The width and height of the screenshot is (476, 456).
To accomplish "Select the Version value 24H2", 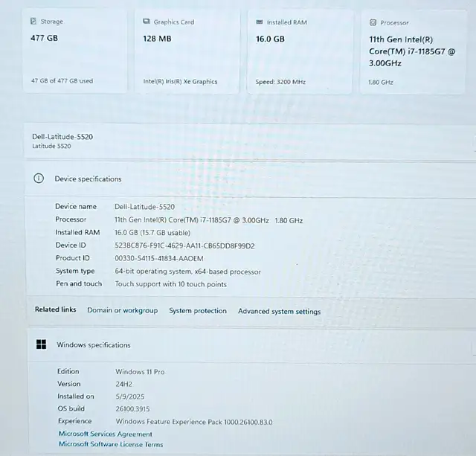I will coord(124,384).
